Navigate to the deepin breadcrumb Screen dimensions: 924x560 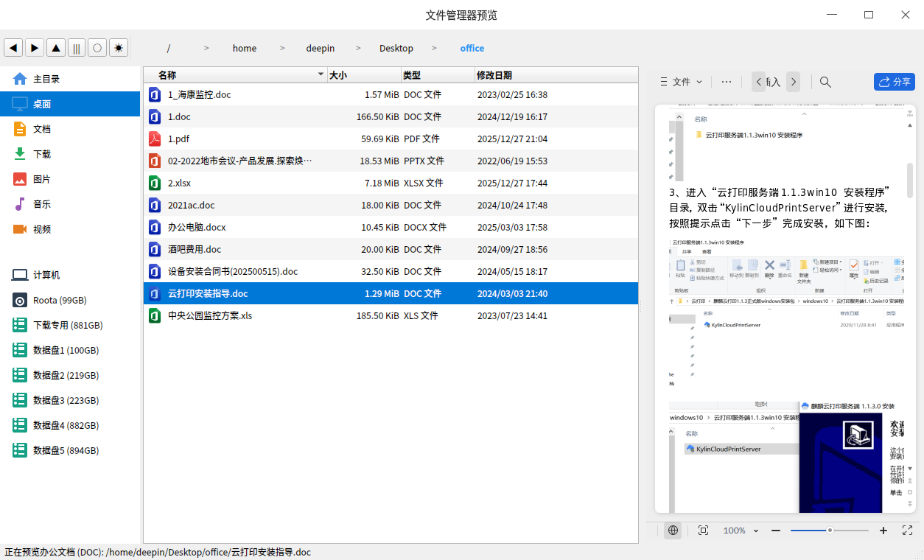coord(321,48)
